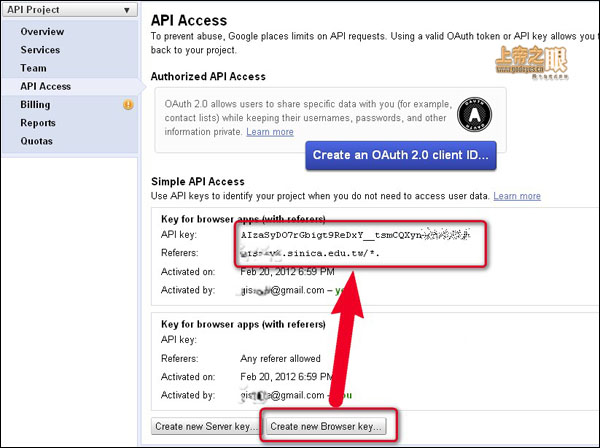Click first key's Feb 20, 2012 activation date

[287, 272]
